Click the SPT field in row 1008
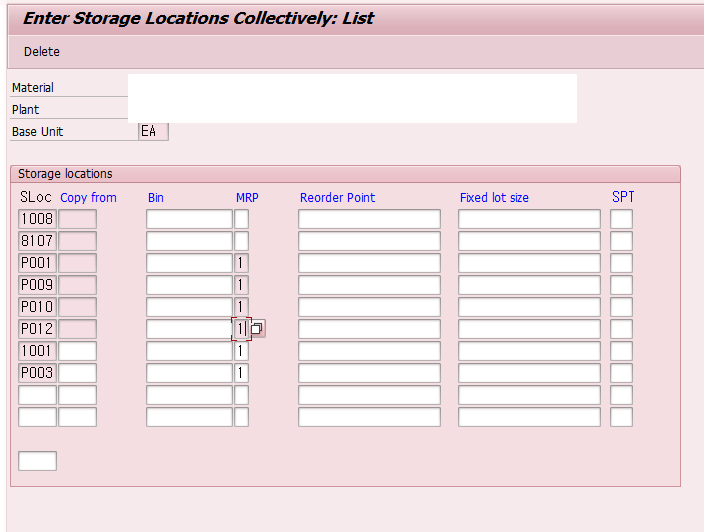 pyautogui.click(x=621, y=219)
